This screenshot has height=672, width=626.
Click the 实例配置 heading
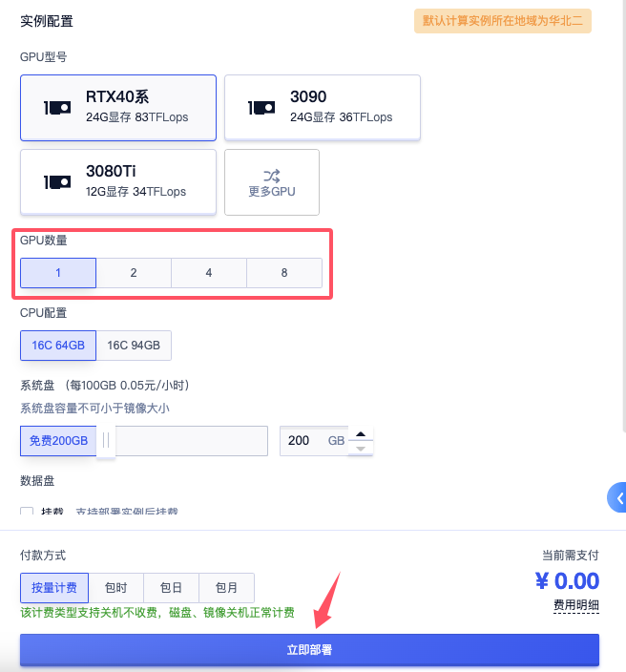(x=47, y=21)
